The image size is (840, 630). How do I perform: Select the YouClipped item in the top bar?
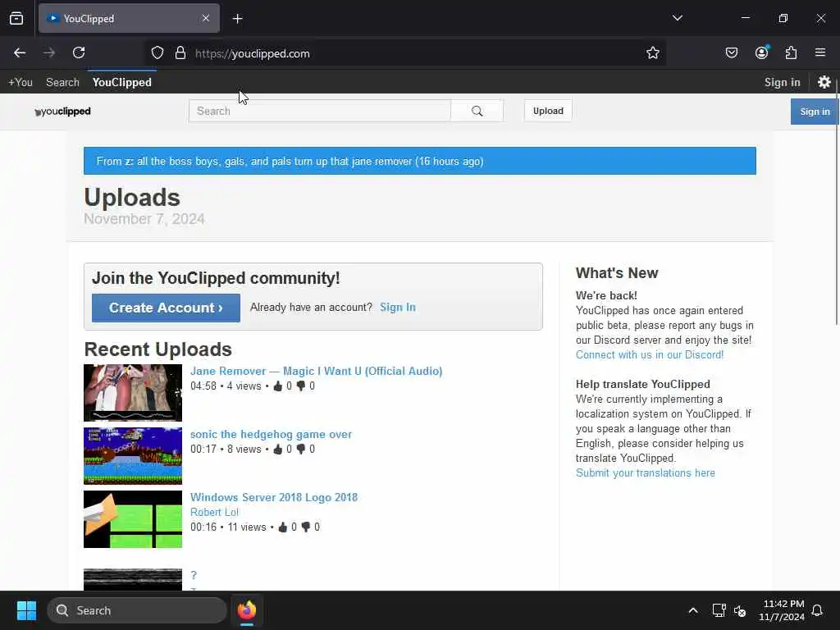click(122, 83)
